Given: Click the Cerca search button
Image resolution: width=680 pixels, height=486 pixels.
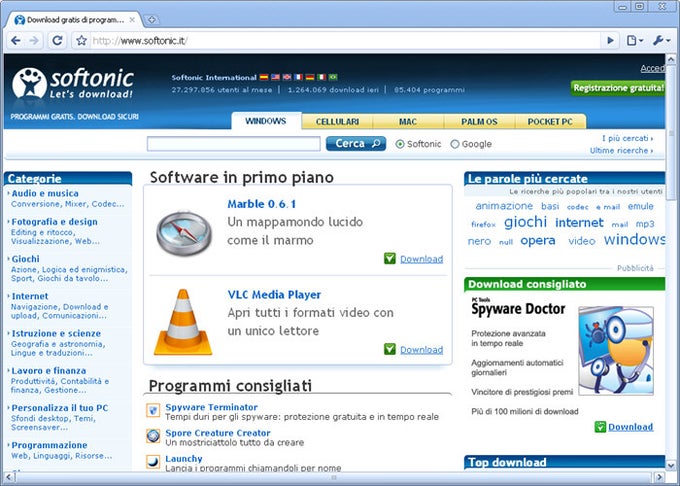Looking at the screenshot, I should point(356,144).
